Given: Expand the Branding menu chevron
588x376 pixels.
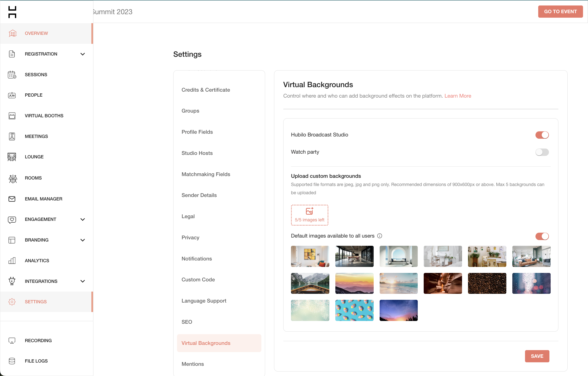Looking at the screenshot, I should 83,240.
